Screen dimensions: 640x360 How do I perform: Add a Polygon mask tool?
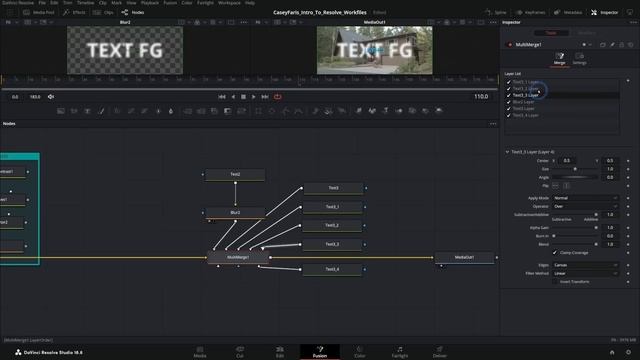(285, 111)
